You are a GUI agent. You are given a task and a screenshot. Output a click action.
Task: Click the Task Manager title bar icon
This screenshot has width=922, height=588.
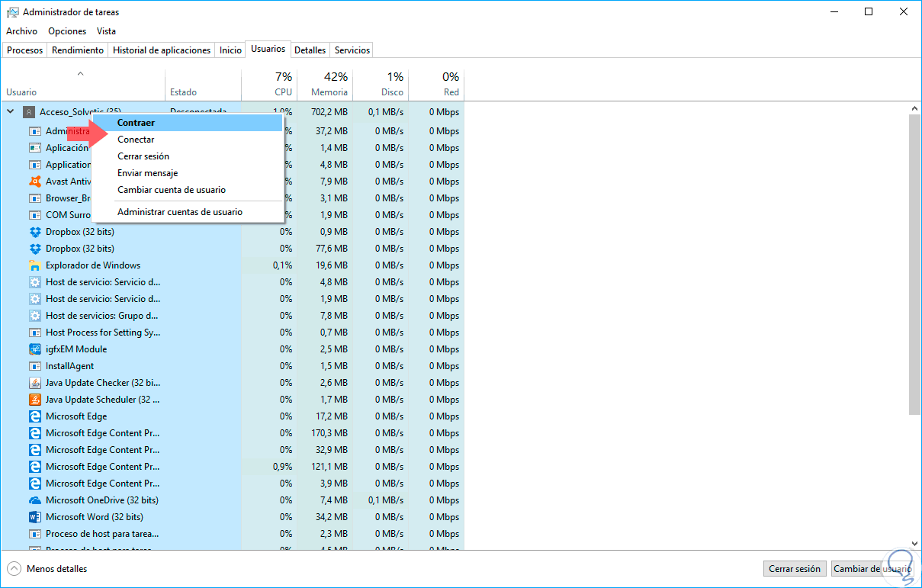12,12
